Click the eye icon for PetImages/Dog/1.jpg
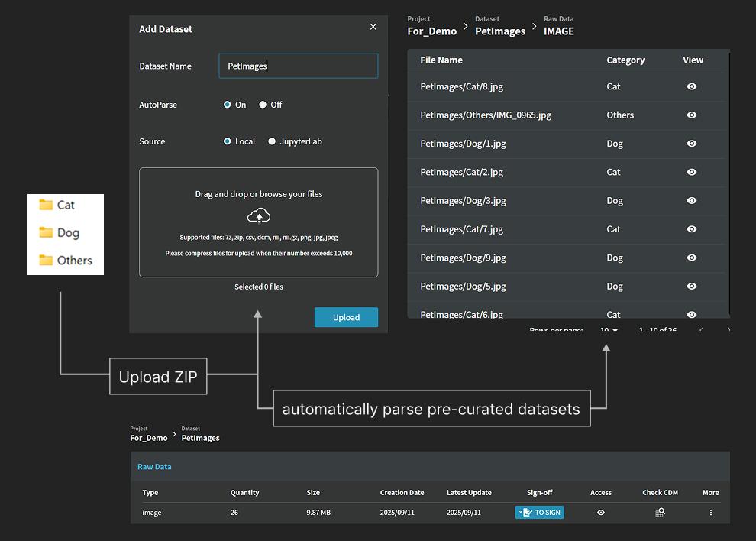Screen dimensions: 756x541 pos(691,144)
